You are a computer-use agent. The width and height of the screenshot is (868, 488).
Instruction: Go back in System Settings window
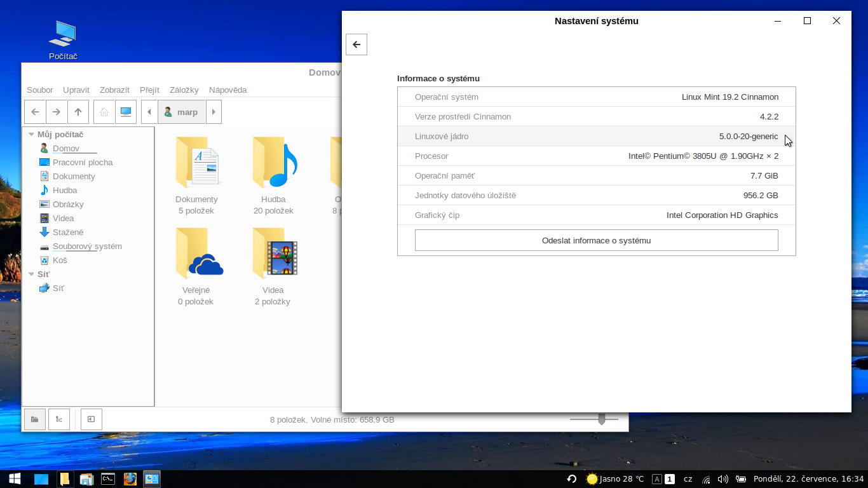click(356, 44)
